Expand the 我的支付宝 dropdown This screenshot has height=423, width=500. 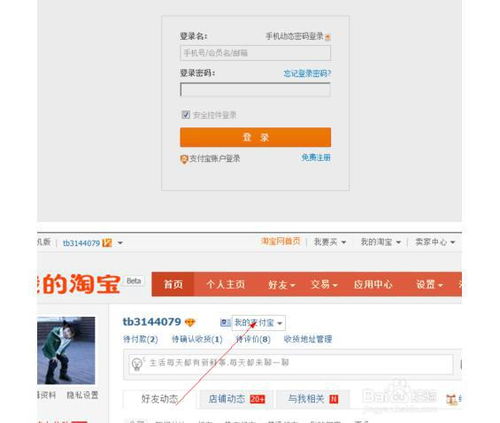[259, 323]
